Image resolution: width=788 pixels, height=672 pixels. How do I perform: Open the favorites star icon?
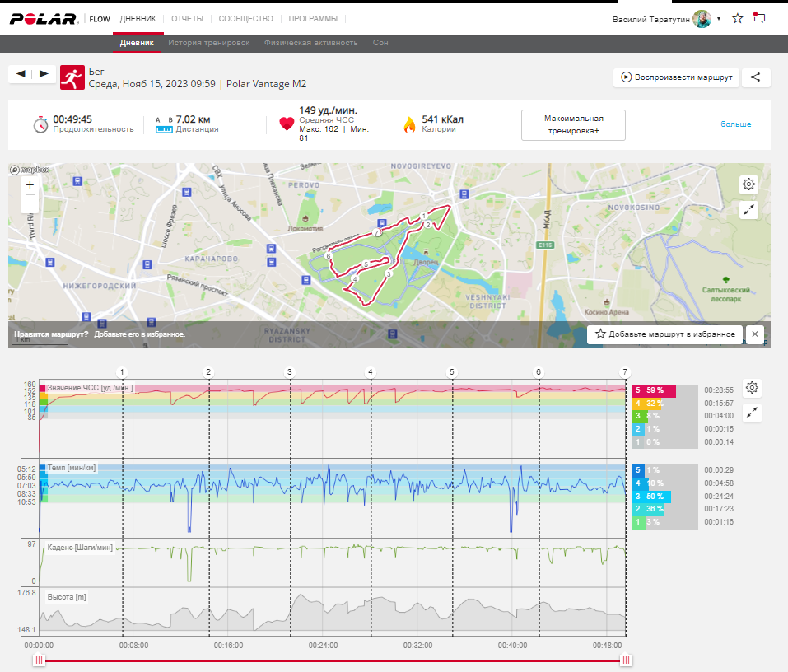click(737, 19)
